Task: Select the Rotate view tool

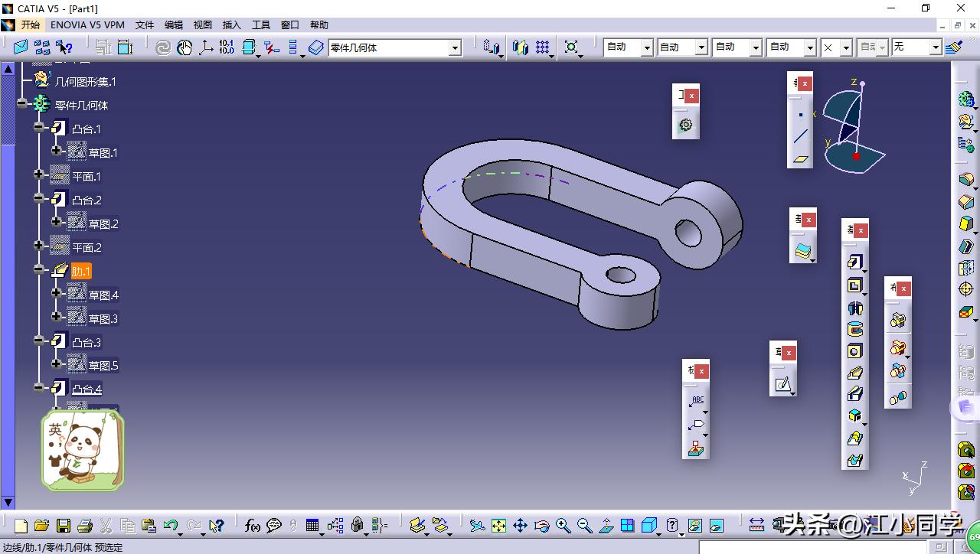Action: click(541, 526)
